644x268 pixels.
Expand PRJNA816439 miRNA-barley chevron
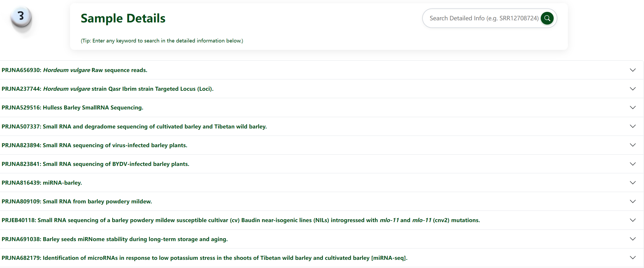633,183
